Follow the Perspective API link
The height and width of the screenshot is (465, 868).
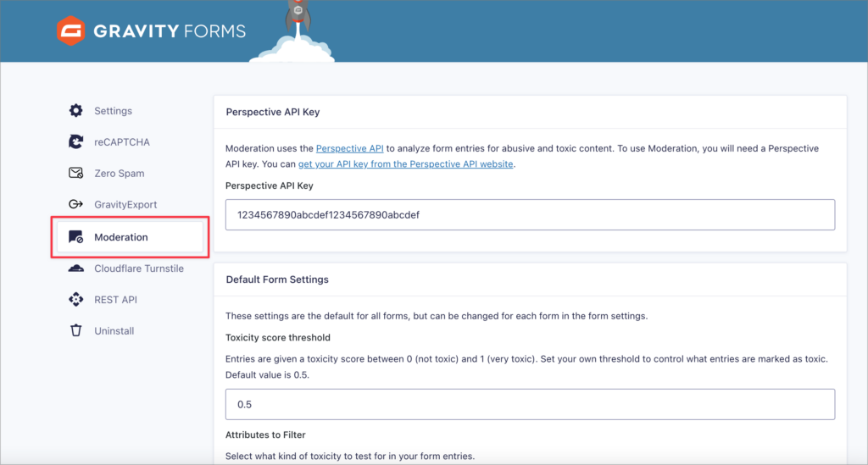(349, 148)
